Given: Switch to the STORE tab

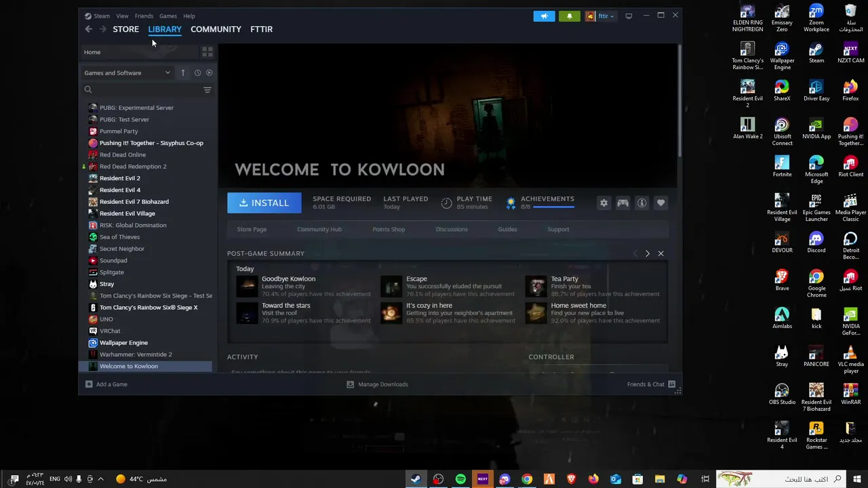Looking at the screenshot, I should (x=125, y=29).
